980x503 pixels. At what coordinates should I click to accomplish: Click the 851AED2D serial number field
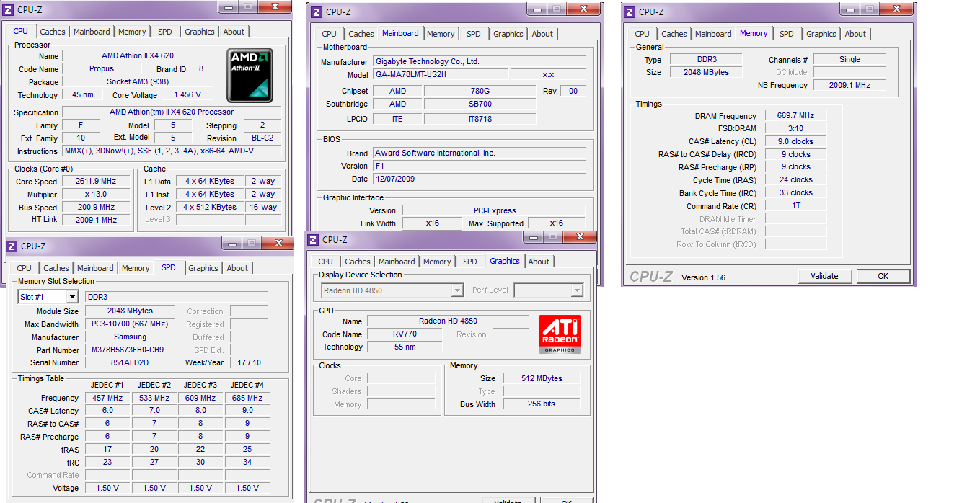click(130, 363)
